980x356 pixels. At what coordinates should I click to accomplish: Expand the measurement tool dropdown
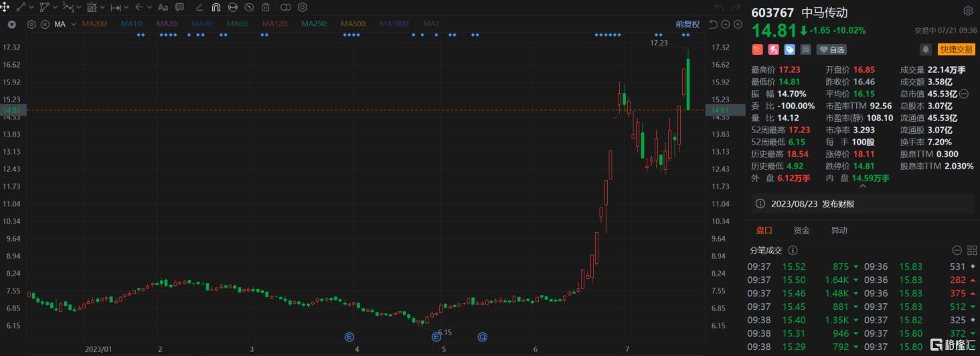tap(127, 7)
